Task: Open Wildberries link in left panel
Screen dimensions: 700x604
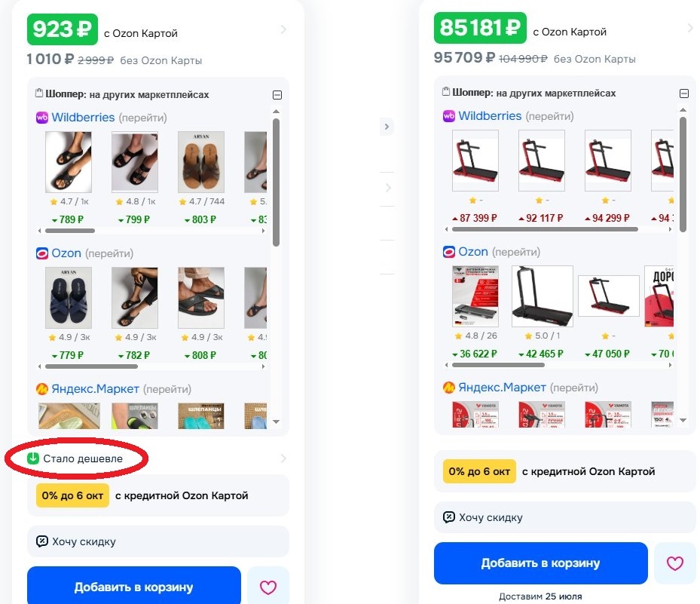Action: [x=83, y=118]
